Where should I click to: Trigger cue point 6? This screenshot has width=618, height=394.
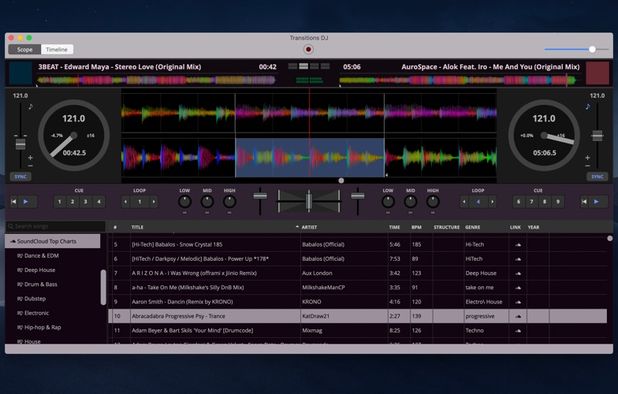(x=519, y=202)
